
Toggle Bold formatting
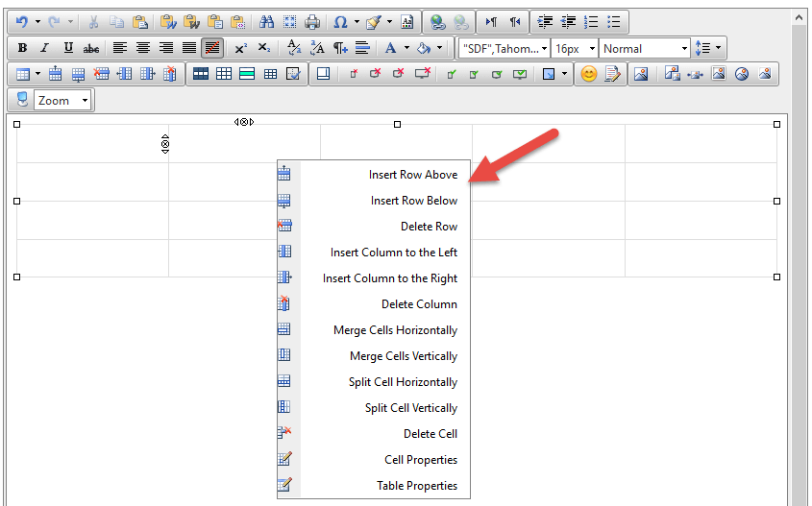pyautogui.click(x=22, y=48)
